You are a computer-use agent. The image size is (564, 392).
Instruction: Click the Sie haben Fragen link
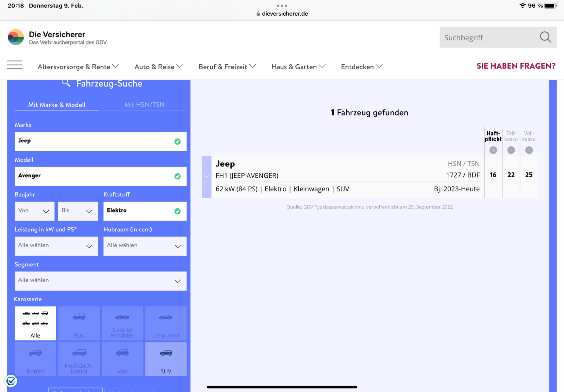516,66
